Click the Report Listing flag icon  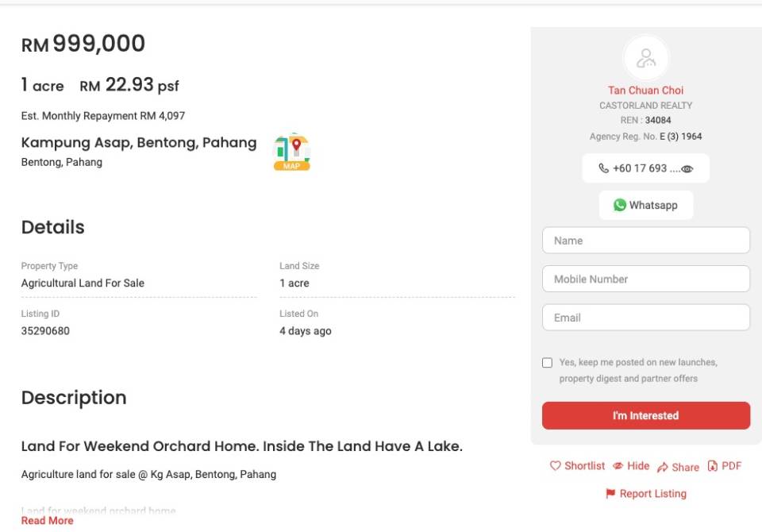pyautogui.click(x=610, y=494)
